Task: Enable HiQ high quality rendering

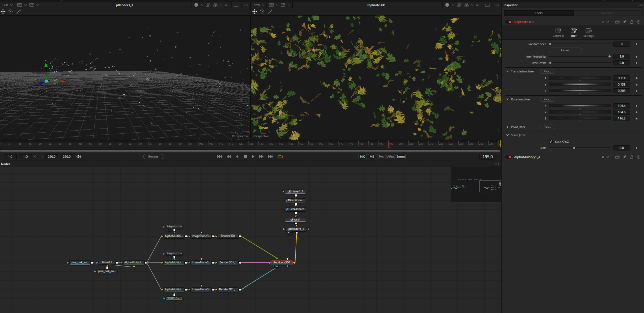Action: (362, 156)
